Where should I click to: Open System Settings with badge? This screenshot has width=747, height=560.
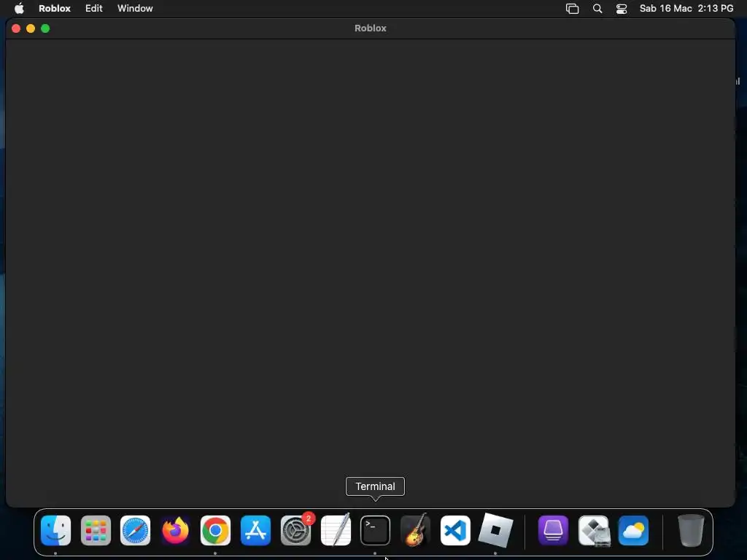click(296, 531)
